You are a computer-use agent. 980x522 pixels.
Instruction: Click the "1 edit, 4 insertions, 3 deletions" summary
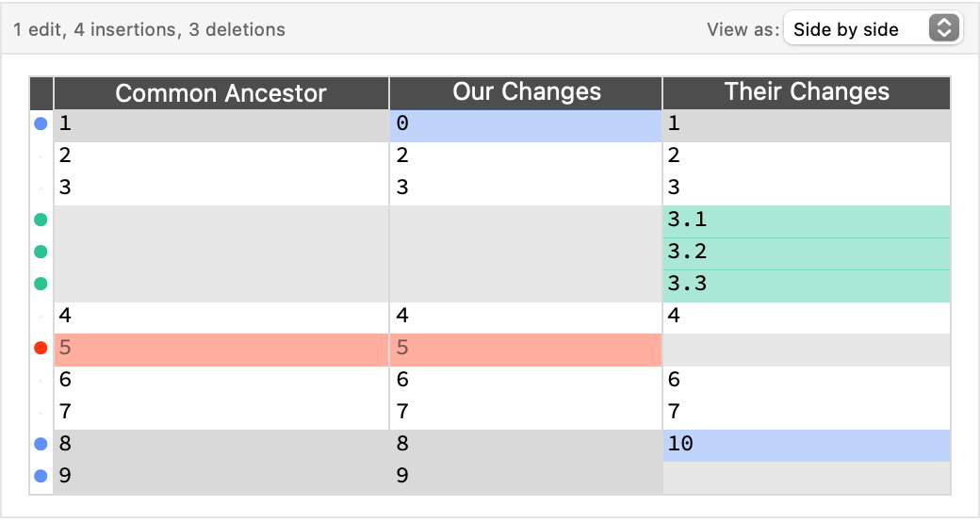click(x=149, y=29)
